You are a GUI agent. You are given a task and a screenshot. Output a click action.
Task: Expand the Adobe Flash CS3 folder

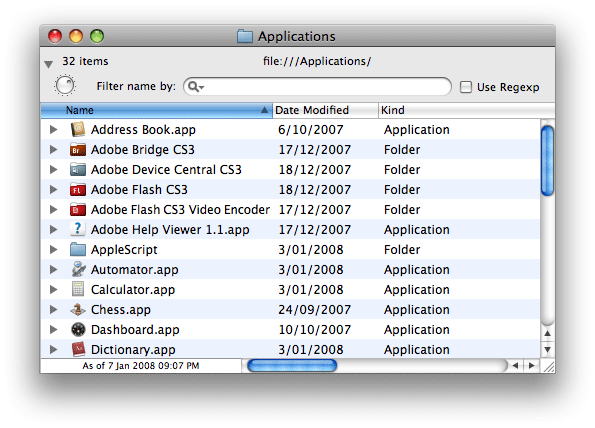(x=54, y=189)
